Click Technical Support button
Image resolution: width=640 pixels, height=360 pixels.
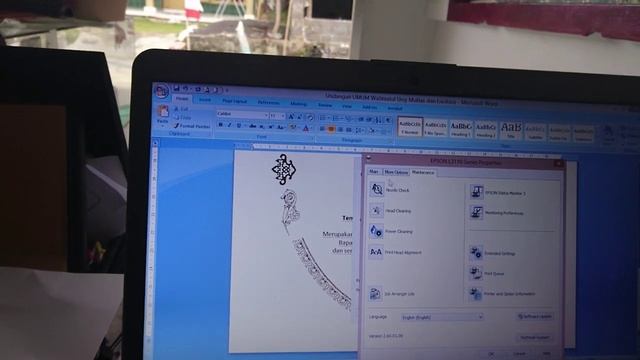click(x=535, y=338)
